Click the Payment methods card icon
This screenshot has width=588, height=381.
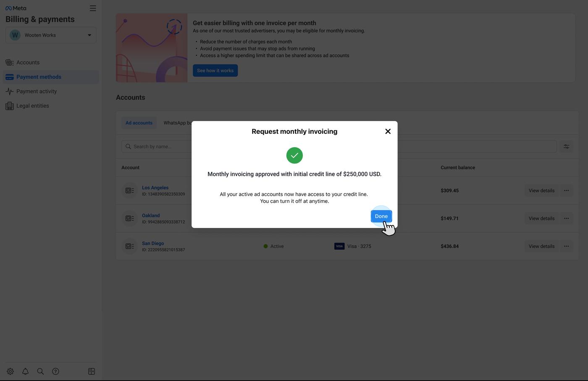click(x=10, y=77)
